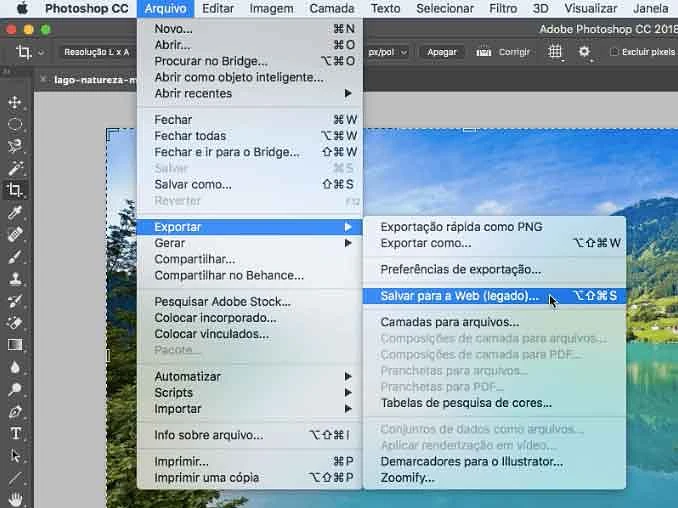Choose Imprimir uma cópia
The image size is (678, 508).
coord(250,478)
